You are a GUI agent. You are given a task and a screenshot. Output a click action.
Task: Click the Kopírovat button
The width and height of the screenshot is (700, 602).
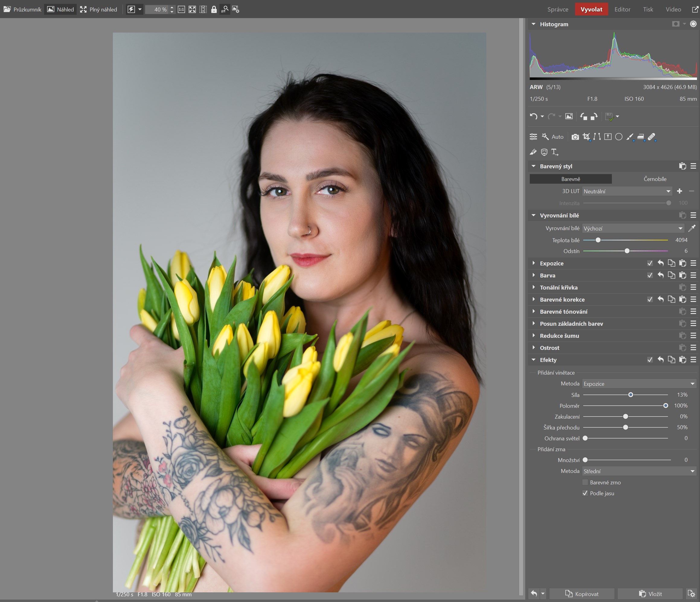tap(582, 594)
